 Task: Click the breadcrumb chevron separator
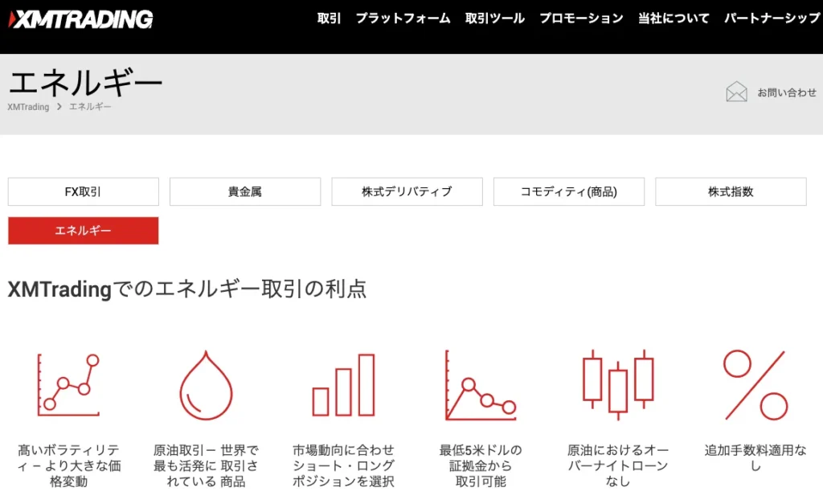tap(59, 107)
